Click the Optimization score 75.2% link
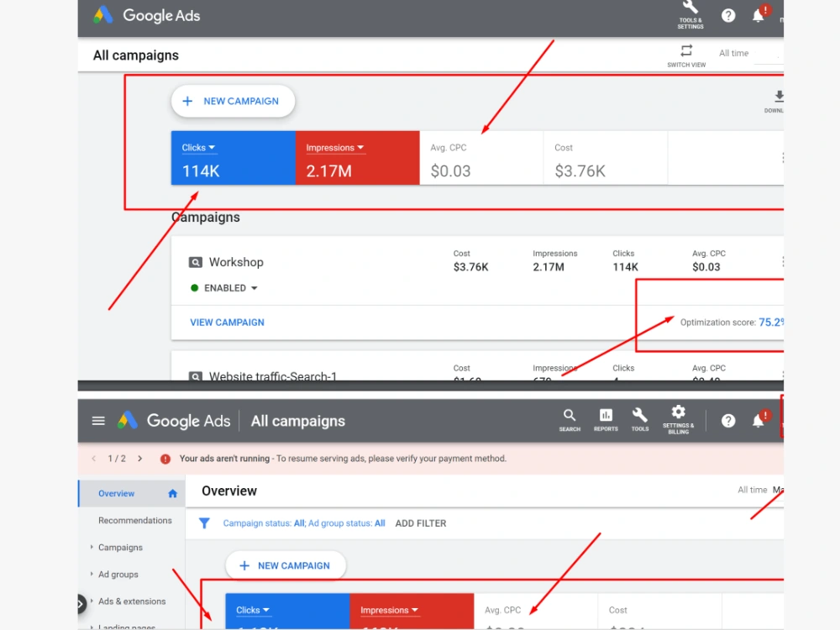840x630 pixels. tap(771, 322)
